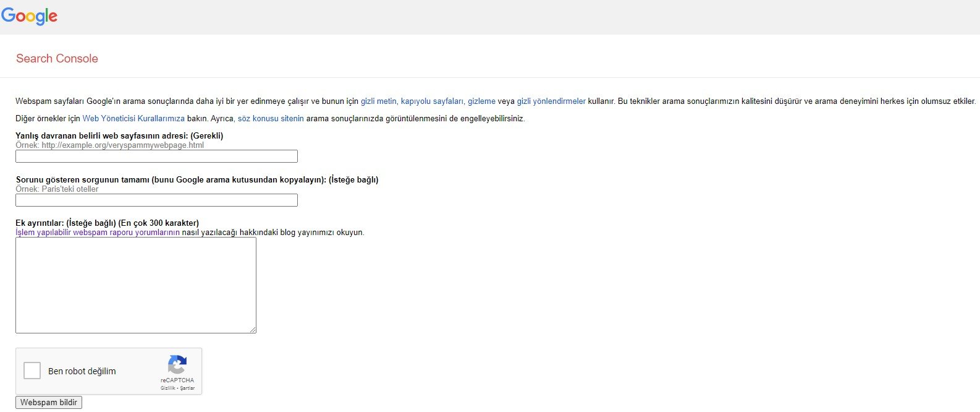Viewport: 980px width, 412px height.
Task: Click inside the "Ek ayrıntılar" textarea
Action: pyautogui.click(x=136, y=285)
